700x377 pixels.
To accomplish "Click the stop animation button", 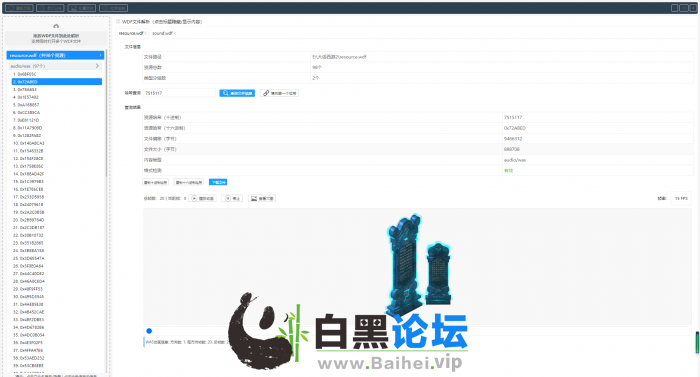I will click(232, 198).
